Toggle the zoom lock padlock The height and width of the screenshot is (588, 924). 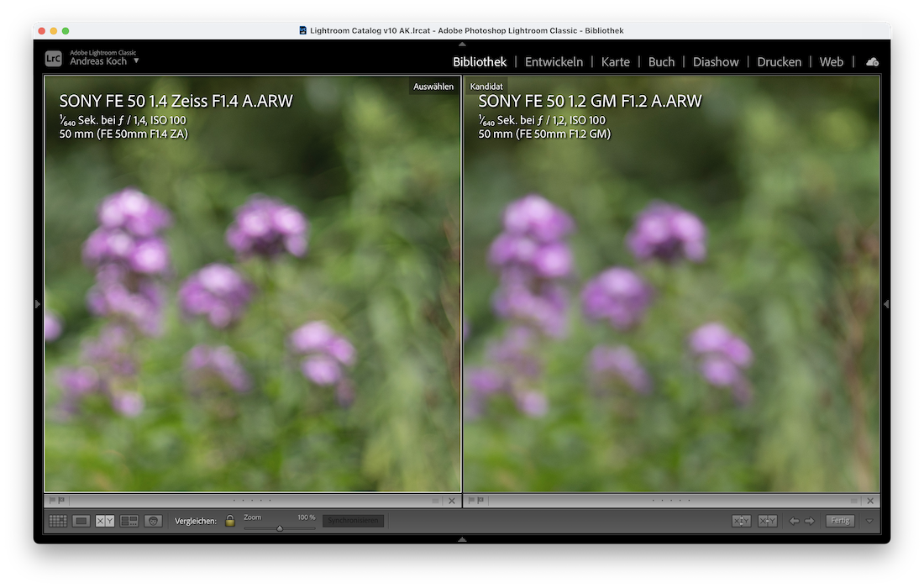(230, 519)
